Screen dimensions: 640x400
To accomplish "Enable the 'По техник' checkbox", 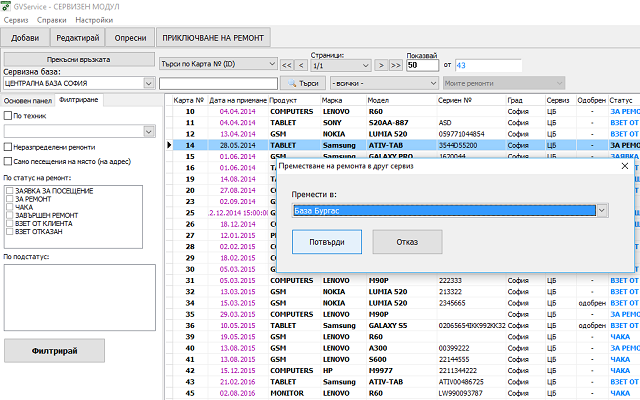I will tap(7, 116).
